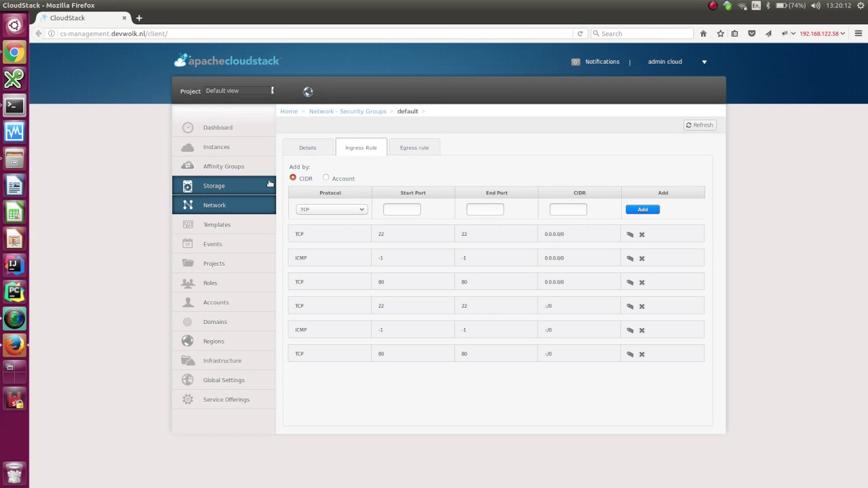Switch to the Egress rule tab
This screenshot has width=868, height=488.
(414, 147)
